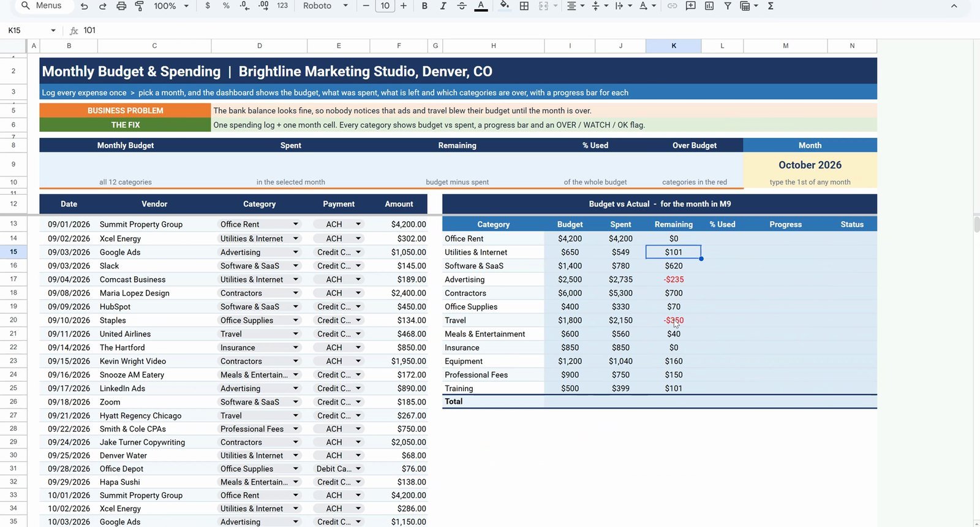Insert a chart from the toolbar

coord(709,6)
